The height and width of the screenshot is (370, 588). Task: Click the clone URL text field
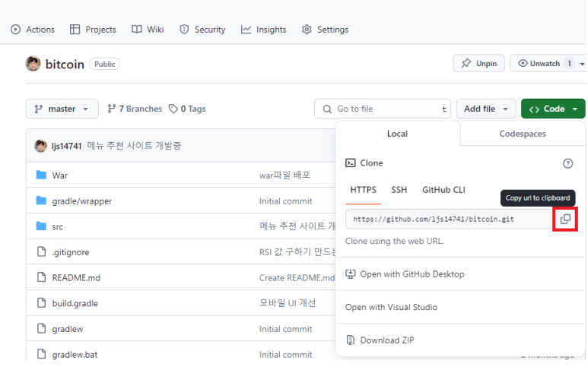(449, 219)
